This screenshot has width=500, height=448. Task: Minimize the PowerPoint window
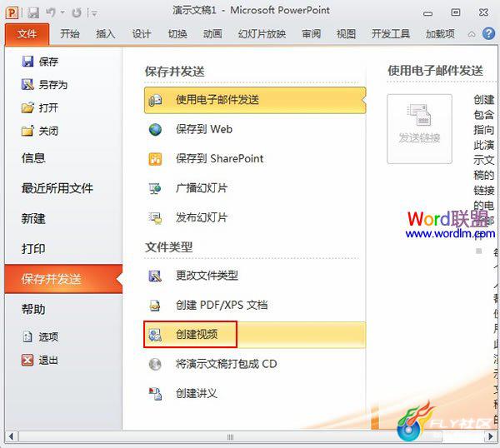[x=427, y=13]
